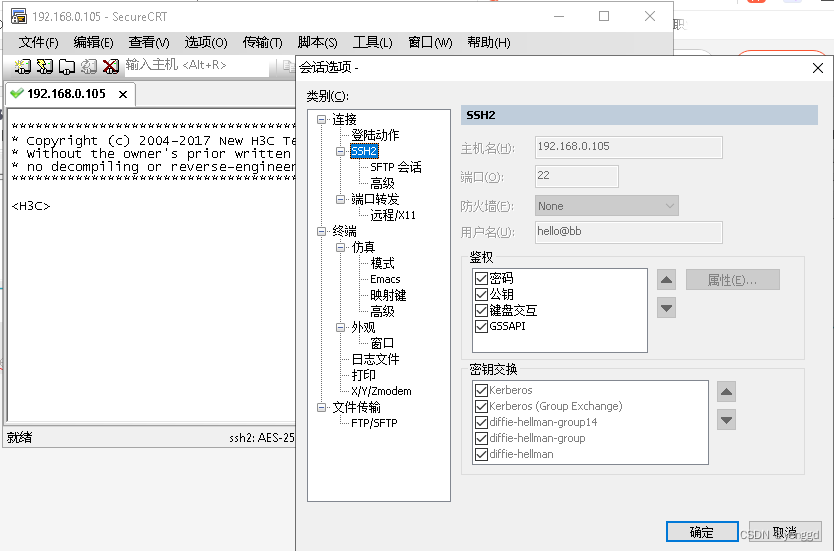Click the Connect in Tab folder icon

click(66, 66)
